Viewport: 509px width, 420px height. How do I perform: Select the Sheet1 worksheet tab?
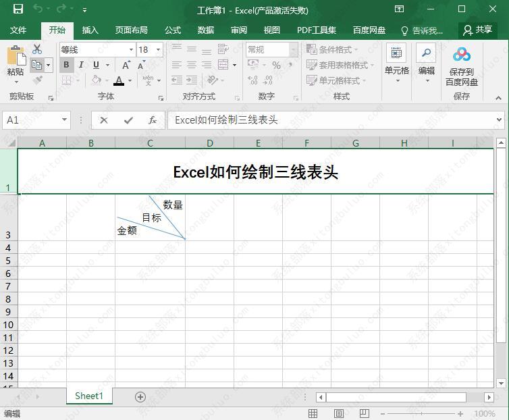click(89, 396)
